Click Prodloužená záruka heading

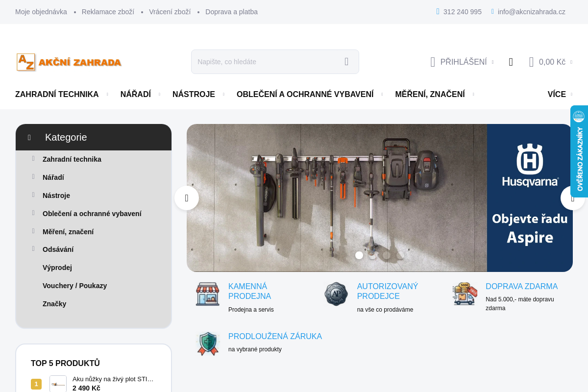click(275, 336)
